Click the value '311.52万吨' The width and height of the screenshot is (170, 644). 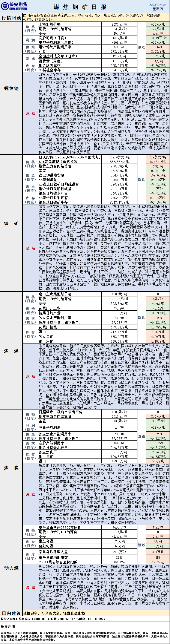119,61
